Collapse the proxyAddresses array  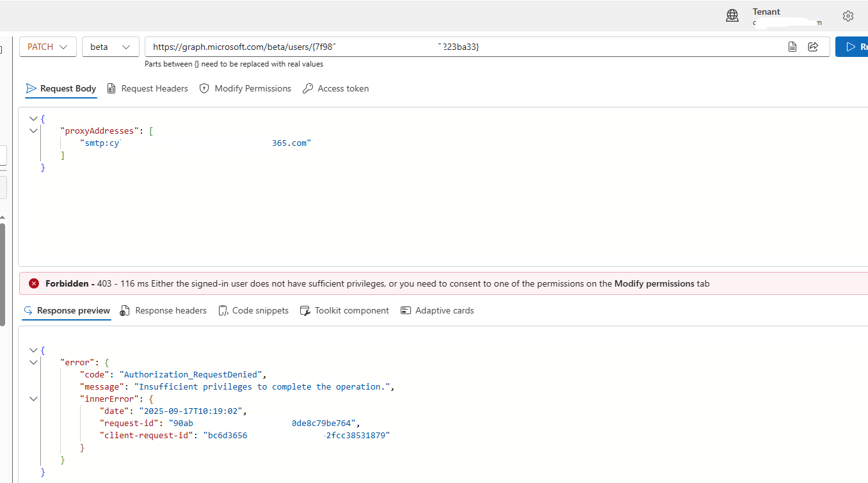33,131
